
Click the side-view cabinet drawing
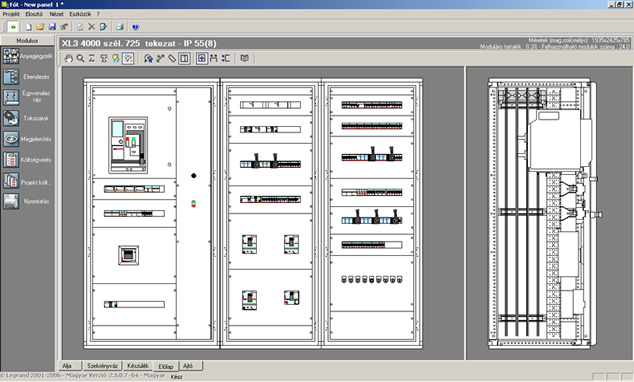tap(544, 213)
